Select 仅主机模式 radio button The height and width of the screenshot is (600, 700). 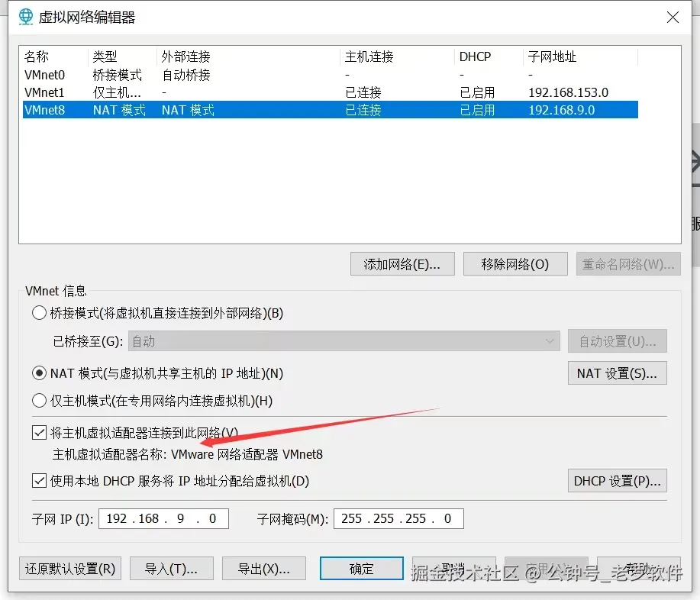pyautogui.click(x=39, y=401)
